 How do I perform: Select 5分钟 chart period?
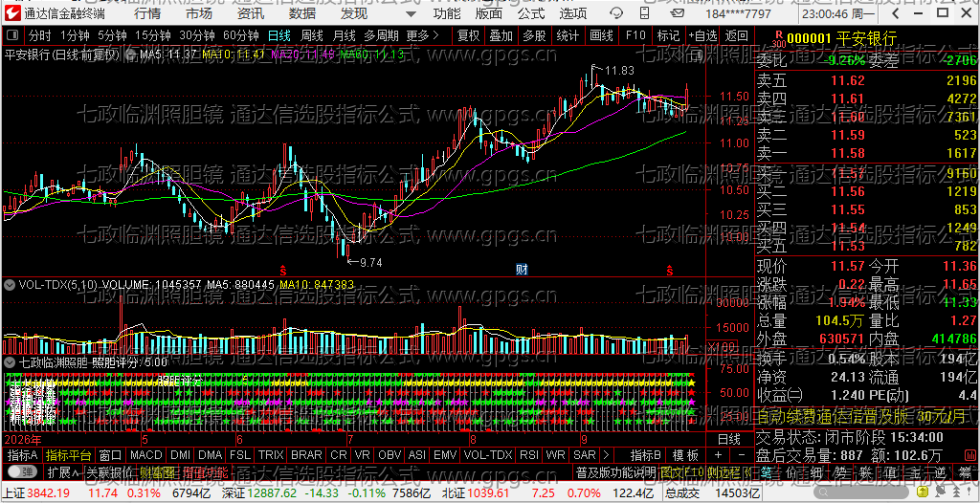(112, 35)
